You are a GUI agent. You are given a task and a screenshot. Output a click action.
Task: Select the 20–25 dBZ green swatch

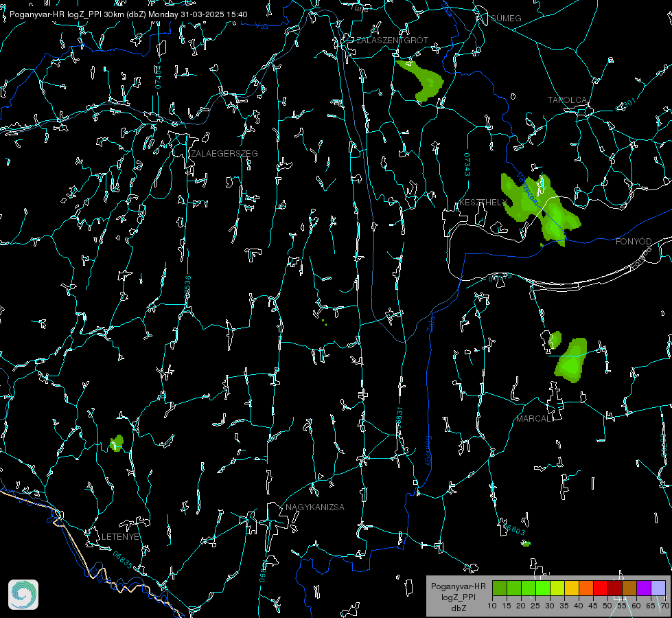pos(529,588)
